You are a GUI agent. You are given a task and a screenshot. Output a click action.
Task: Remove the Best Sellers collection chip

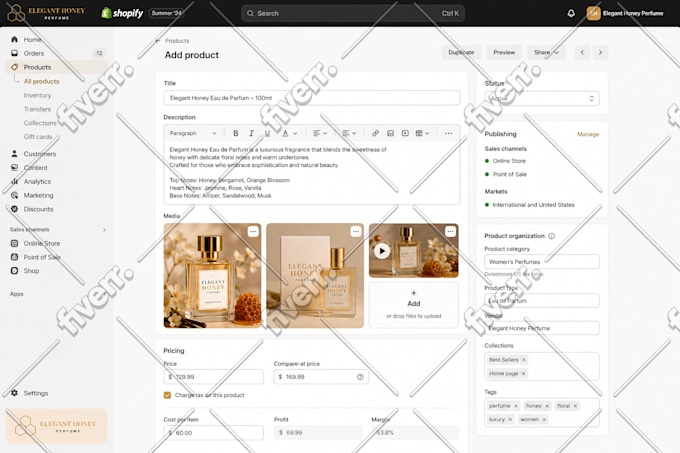coord(523,360)
